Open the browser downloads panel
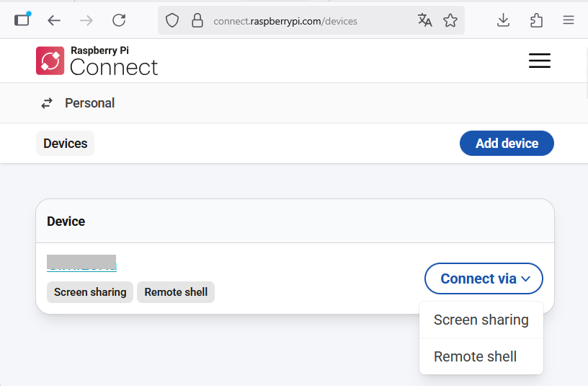588x386 pixels. coord(504,20)
